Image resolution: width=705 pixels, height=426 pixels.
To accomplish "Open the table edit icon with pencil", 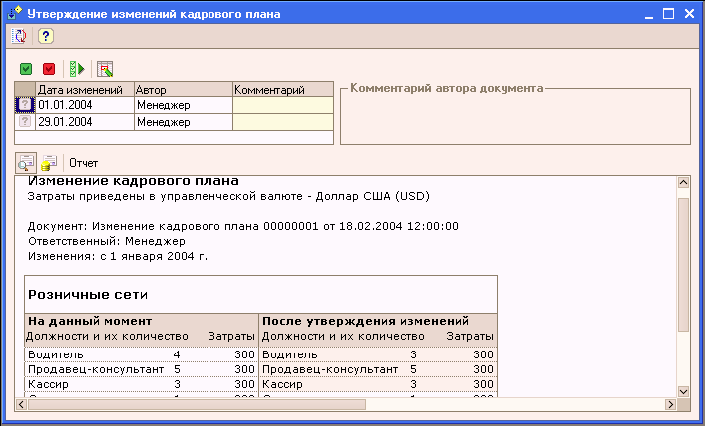I will [104, 69].
